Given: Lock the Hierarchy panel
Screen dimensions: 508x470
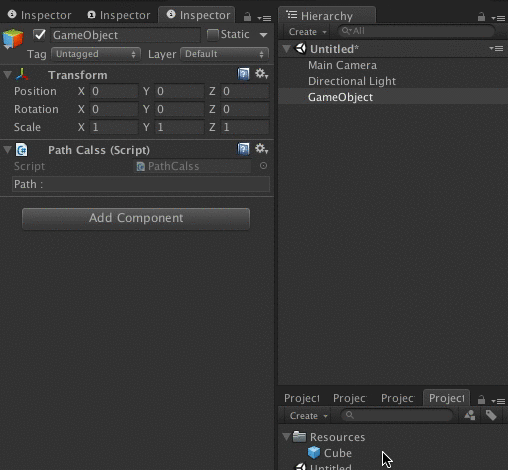Looking at the screenshot, I should tap(481, 17).
